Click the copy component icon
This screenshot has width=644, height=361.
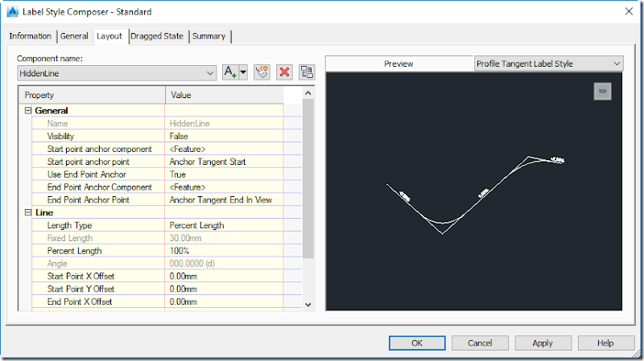coord(262,72)
